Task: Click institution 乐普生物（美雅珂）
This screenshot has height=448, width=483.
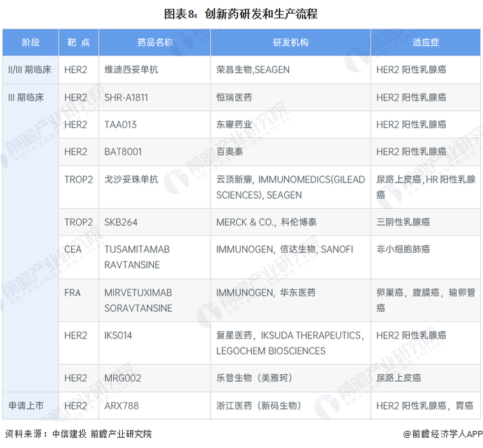Action: 254,378
